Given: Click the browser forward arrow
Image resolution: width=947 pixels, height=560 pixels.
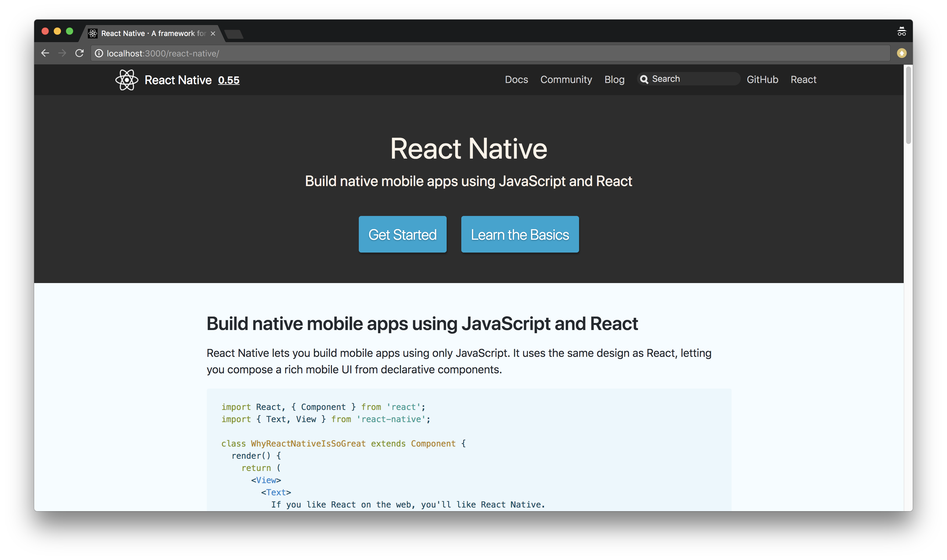Looking at the screenshot, I should [62, 53].
